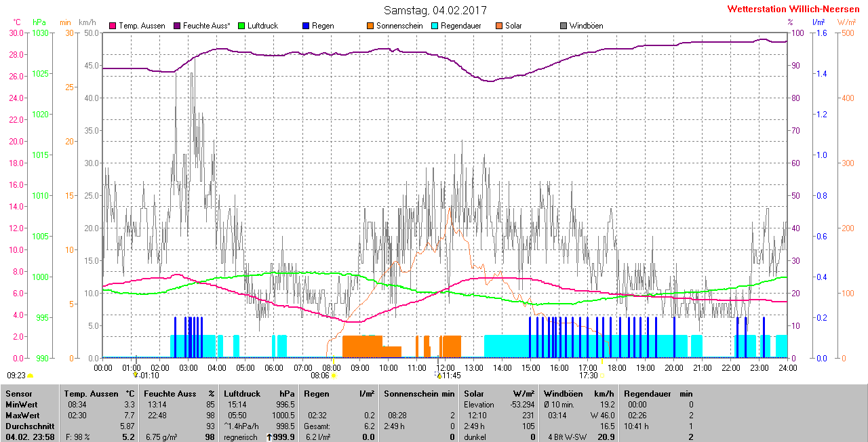The image size is (868, 442).
Task: Click the maximum pressure value '1000.5'
Action: [x=285, y=415]
